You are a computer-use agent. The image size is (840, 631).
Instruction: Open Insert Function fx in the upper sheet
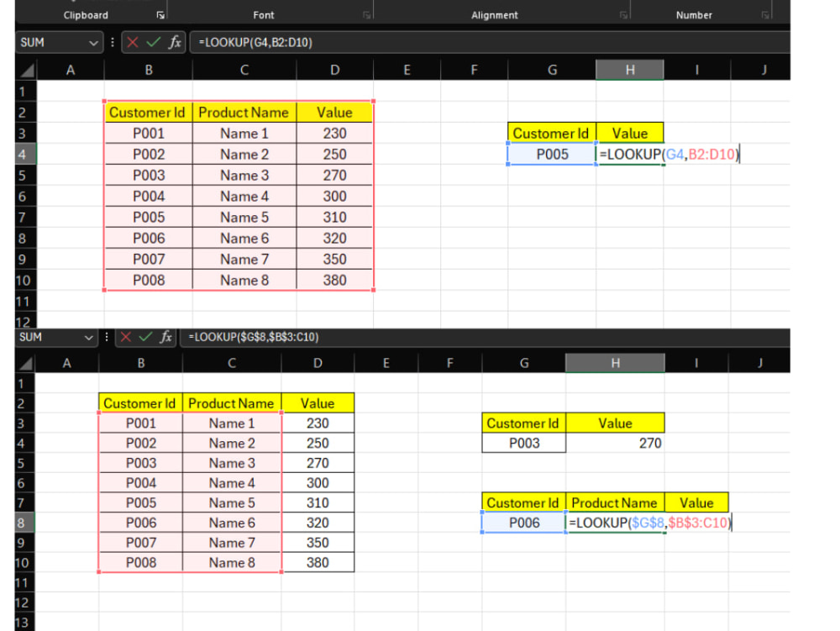175,42
